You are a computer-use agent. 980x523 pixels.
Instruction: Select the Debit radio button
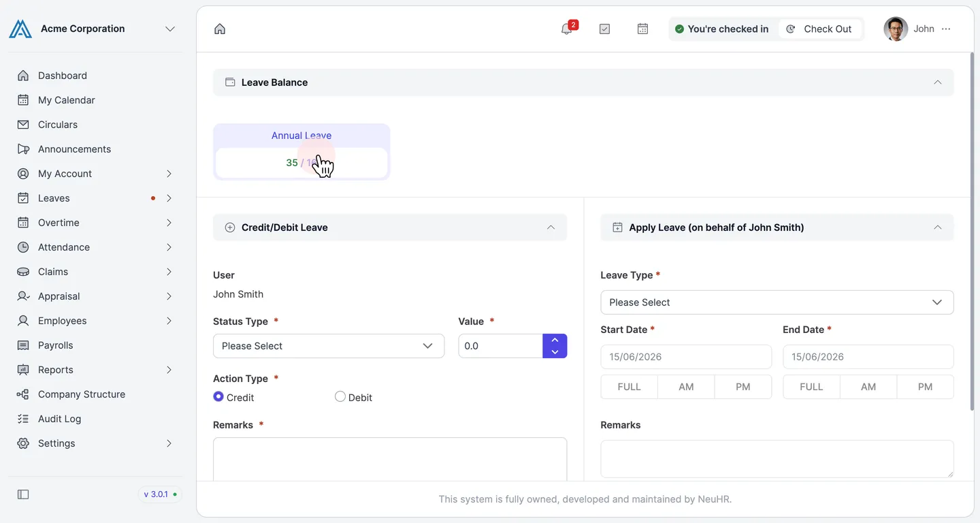tap(340, 396)
